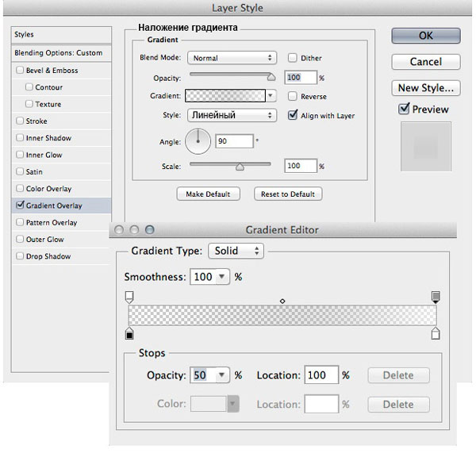Viewport: 476px width, 461px height.
Task: Toggle the Reverse checkbox
Action: click(x=292, y=96)
